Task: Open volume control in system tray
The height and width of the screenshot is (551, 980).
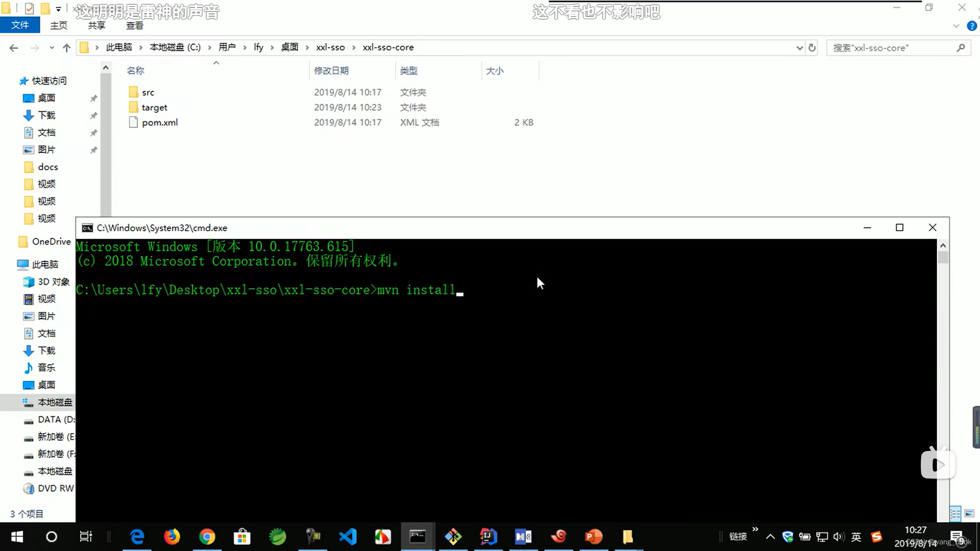Action: (839, 537)
